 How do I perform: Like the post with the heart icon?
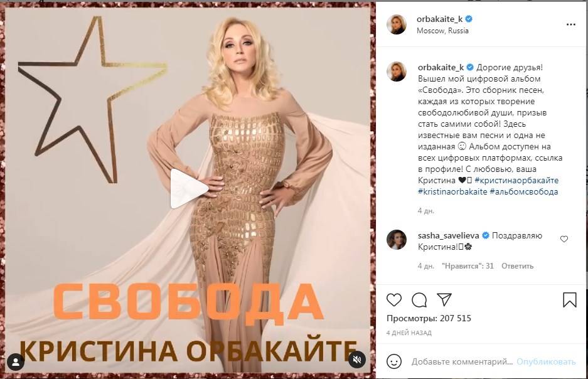pos(393,300)
